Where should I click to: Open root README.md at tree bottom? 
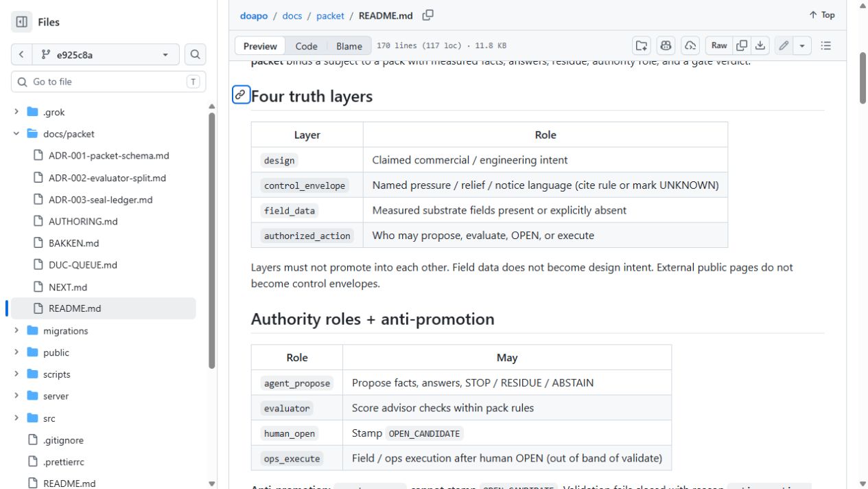69,484
